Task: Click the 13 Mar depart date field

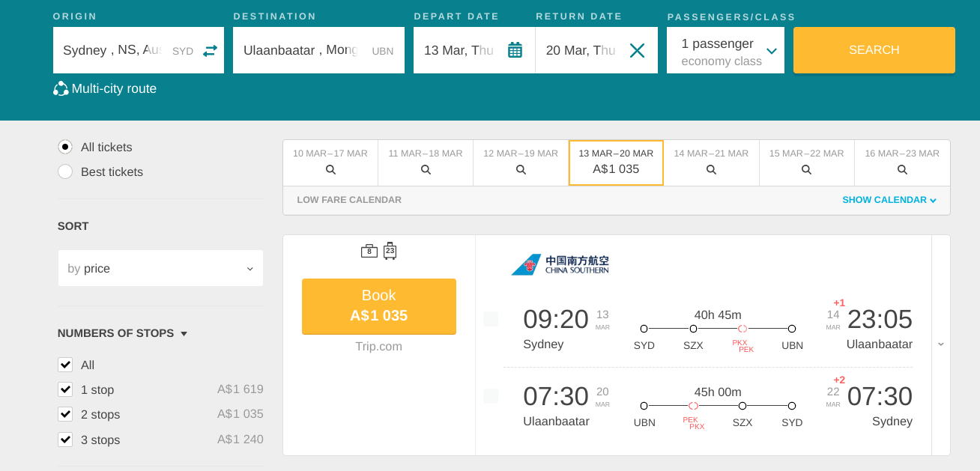Action: [x=474, y=50]
